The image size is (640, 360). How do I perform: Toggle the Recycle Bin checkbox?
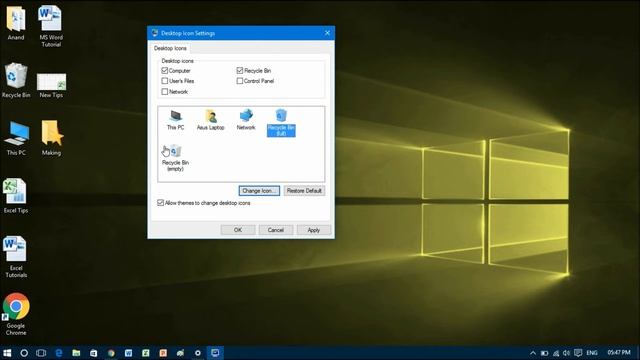240,71
